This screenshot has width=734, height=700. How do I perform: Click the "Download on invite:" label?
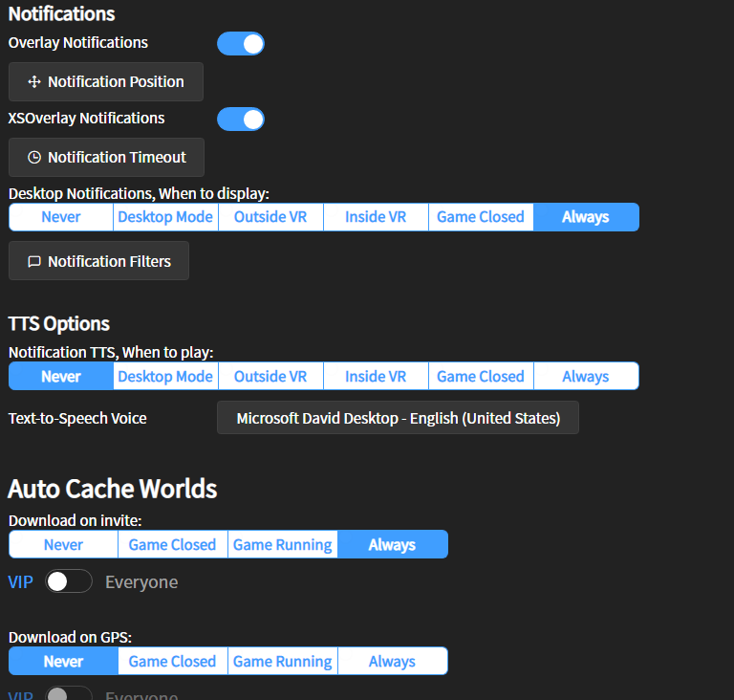point(76,520)
